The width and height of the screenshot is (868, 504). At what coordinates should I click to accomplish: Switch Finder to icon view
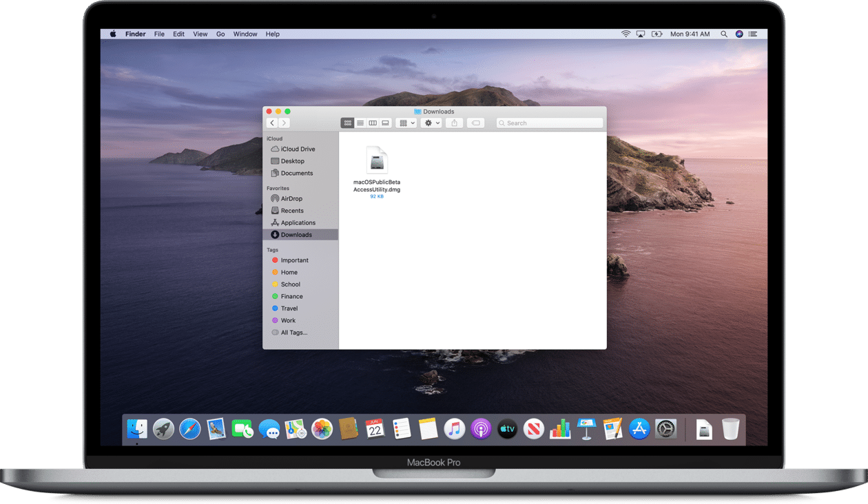point(348,123)
